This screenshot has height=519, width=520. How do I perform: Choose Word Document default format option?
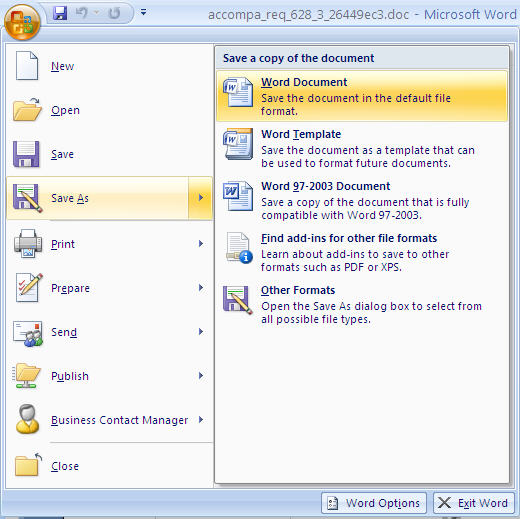tap(362, 96)
